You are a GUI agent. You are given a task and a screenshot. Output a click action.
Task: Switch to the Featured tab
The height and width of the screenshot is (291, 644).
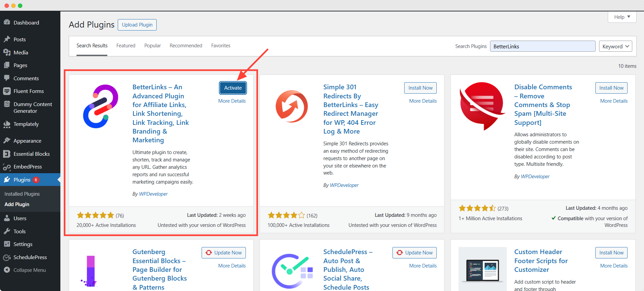click(126, 46)
